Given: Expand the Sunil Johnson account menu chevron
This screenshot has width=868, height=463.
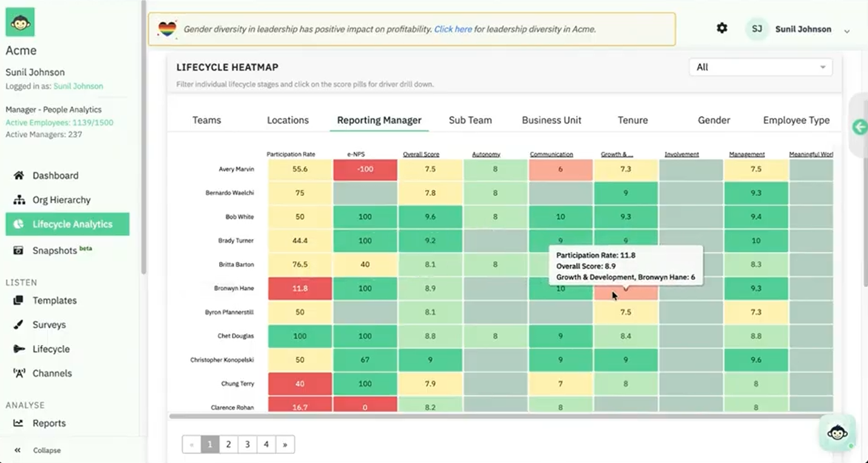Looking at the screenshot, I should pos(847,31).
